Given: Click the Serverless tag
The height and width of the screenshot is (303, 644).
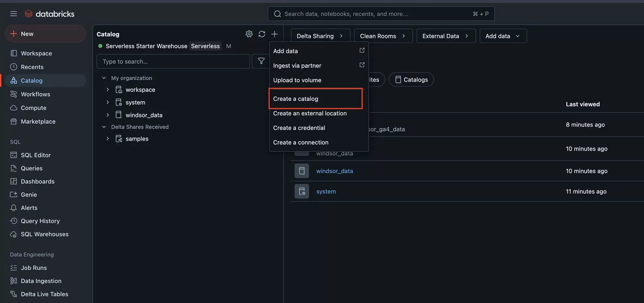Looking at the screenshot, I should pyautogui.click(x=205, y=46).
